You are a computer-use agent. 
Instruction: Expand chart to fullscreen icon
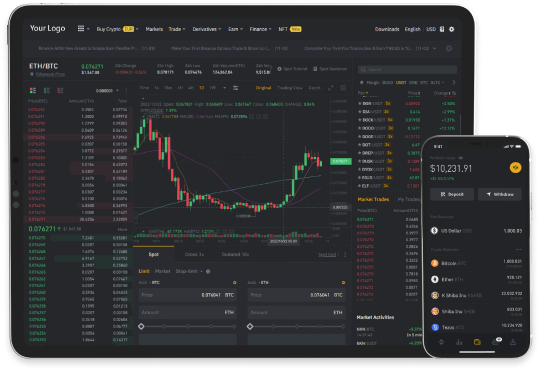(331, 88)
